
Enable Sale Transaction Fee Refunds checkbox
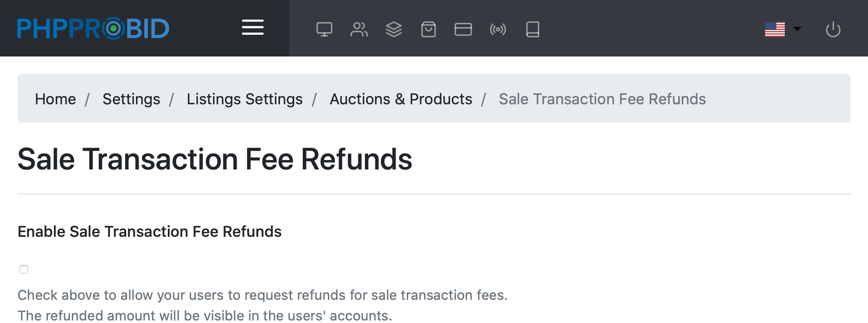(x=24, y=269)
